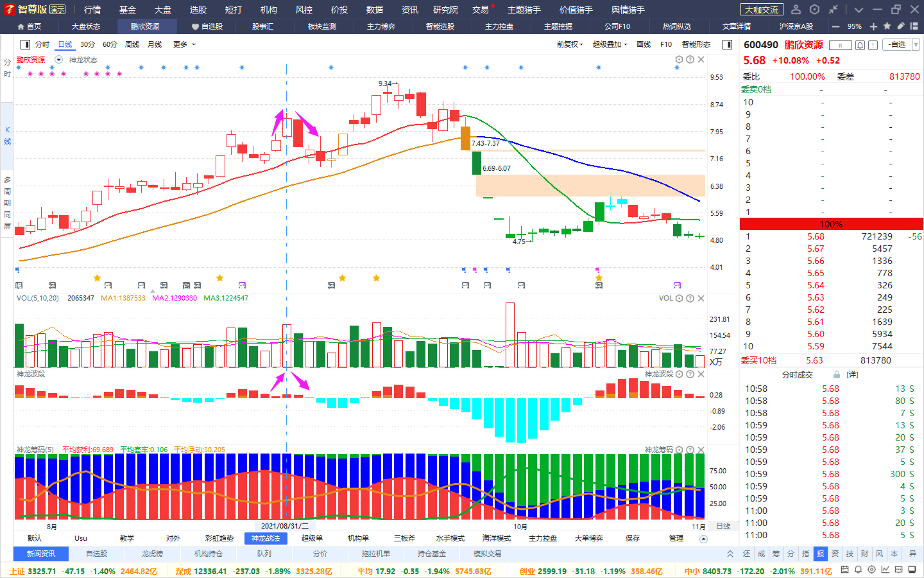Expand the 更多 period dropdown

[184, 44]
